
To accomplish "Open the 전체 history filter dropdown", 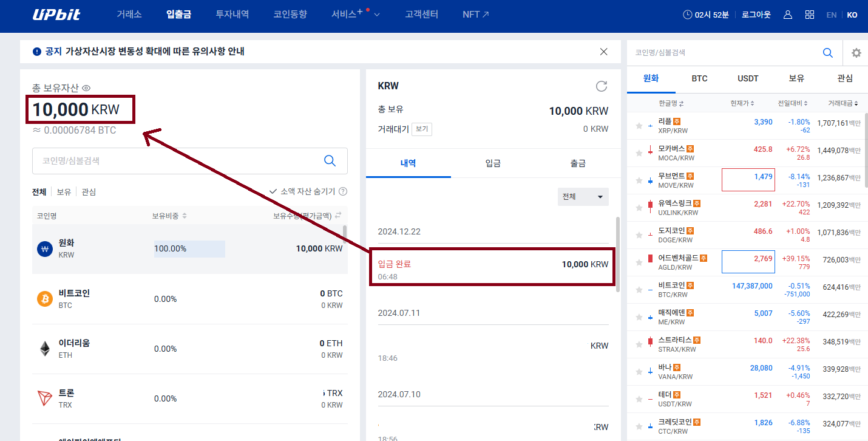I will click(583, 197).
